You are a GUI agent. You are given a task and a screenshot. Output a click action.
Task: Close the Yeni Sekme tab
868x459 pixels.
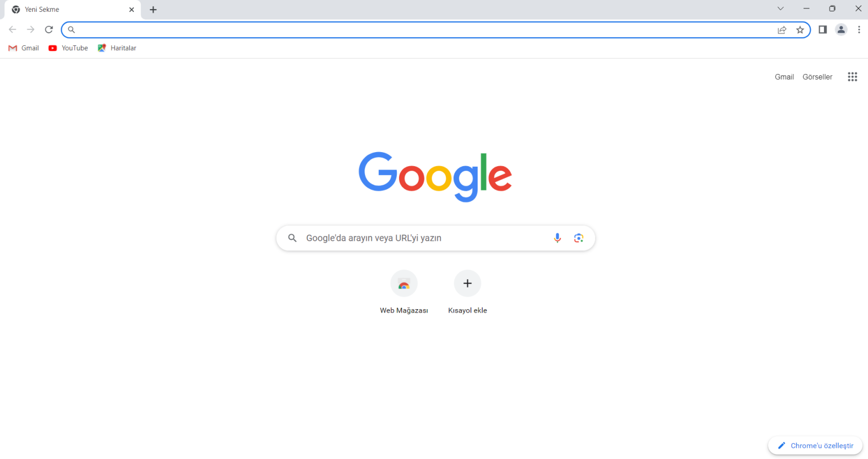tap(132, 10)
